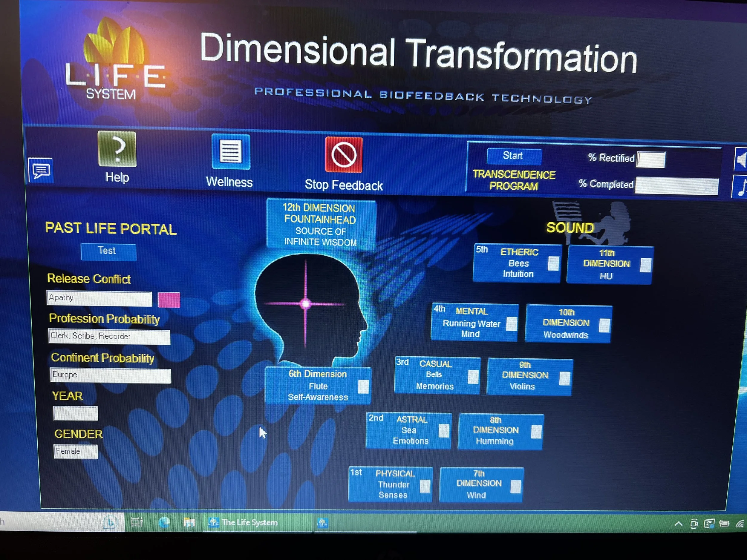Open the Wellness document icon
747x560 pixels.
[231, 152]
